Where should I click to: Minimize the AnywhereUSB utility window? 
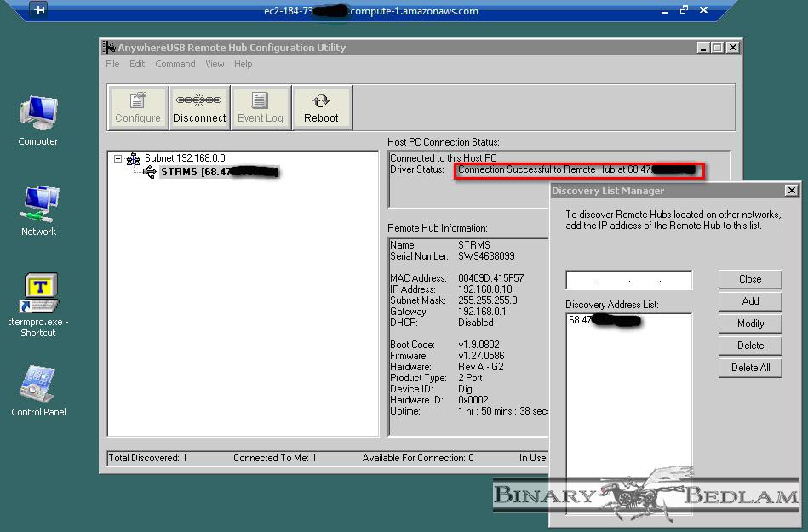pos(703,48)
